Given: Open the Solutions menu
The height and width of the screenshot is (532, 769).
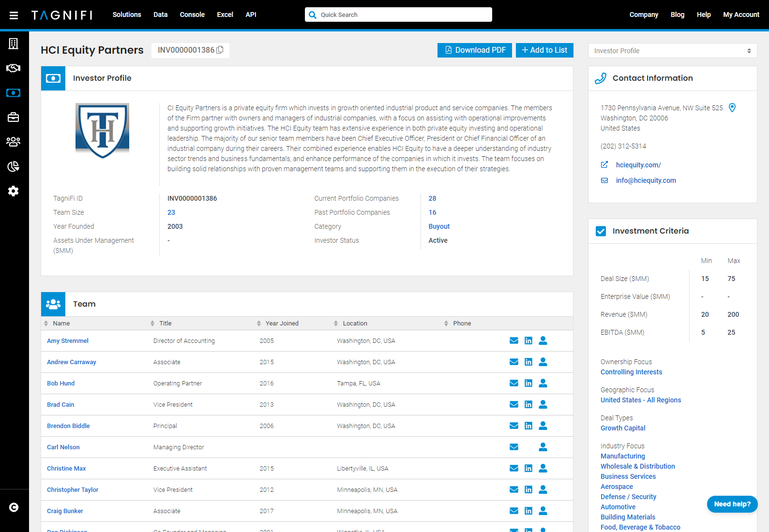Looking at the screenshot, I should click(x=127, y=15).
